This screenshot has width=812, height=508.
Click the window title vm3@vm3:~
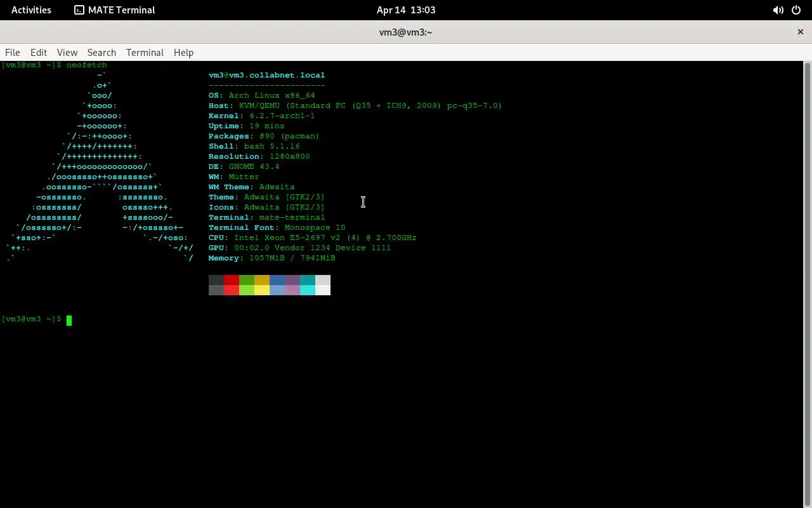click(x=406, y=32)
